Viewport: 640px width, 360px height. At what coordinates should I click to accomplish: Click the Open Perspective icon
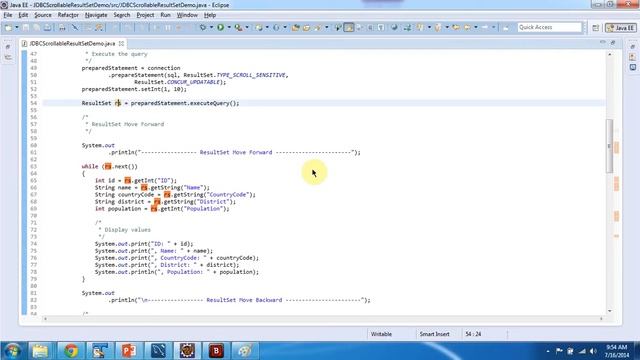pyautogui.click(x=596, y=28)
